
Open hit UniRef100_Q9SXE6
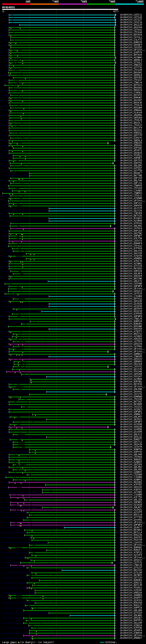[x=131, y=78]
